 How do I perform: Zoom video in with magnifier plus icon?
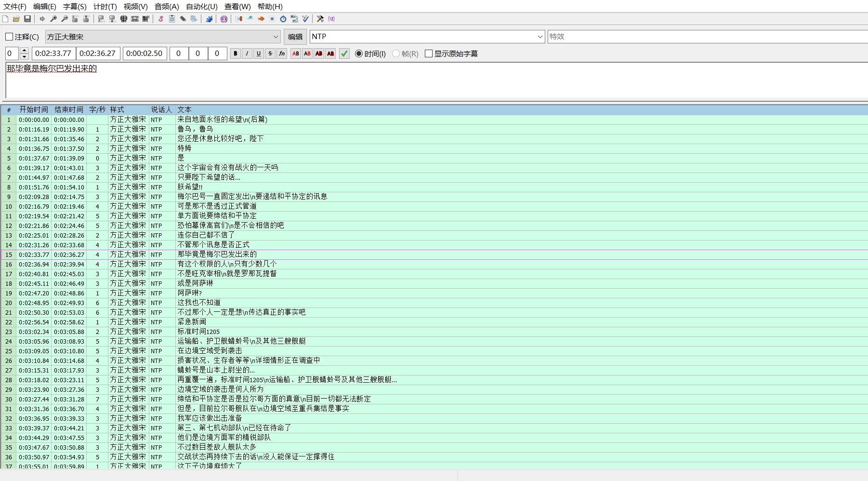53,19
